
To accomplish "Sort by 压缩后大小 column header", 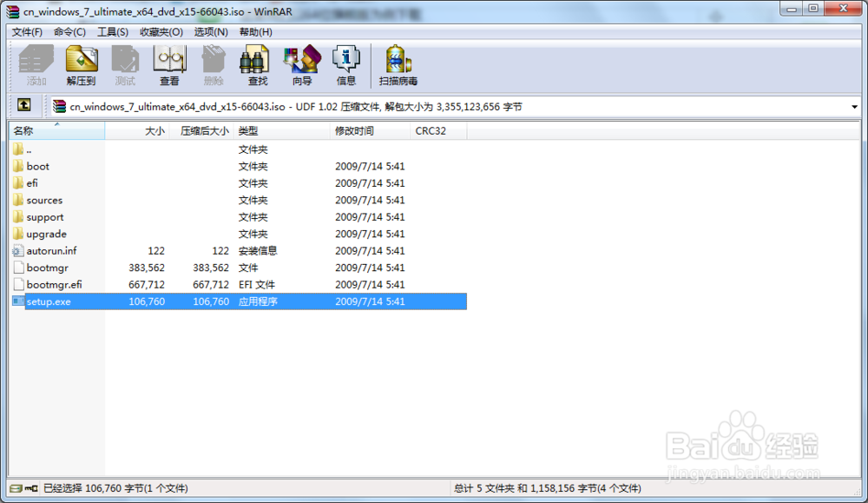I will 201,130.
